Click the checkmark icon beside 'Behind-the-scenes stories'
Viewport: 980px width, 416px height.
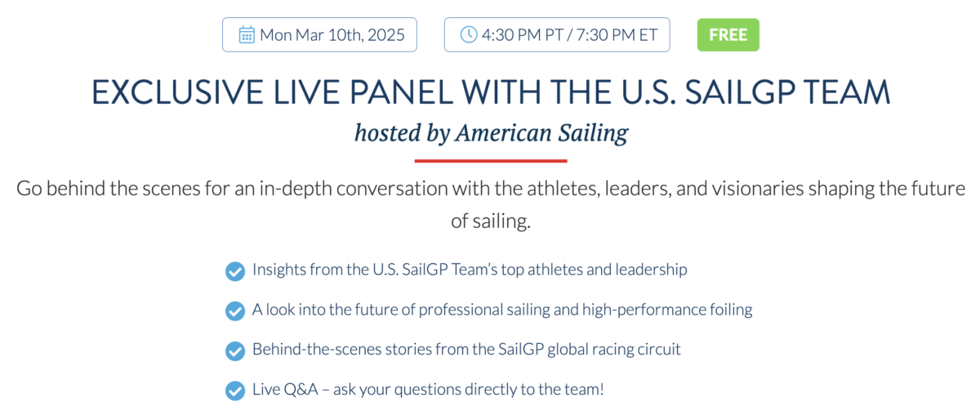(x=235, y=351)
